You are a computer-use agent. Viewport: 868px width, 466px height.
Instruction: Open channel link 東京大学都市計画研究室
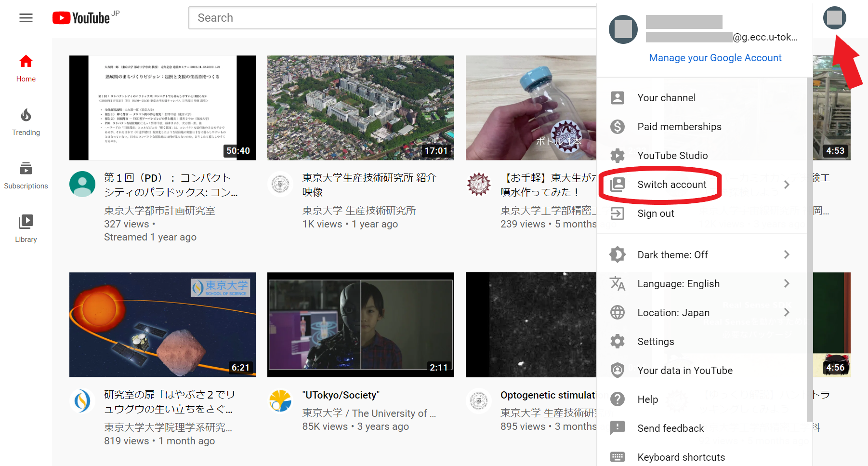[159, 211]
